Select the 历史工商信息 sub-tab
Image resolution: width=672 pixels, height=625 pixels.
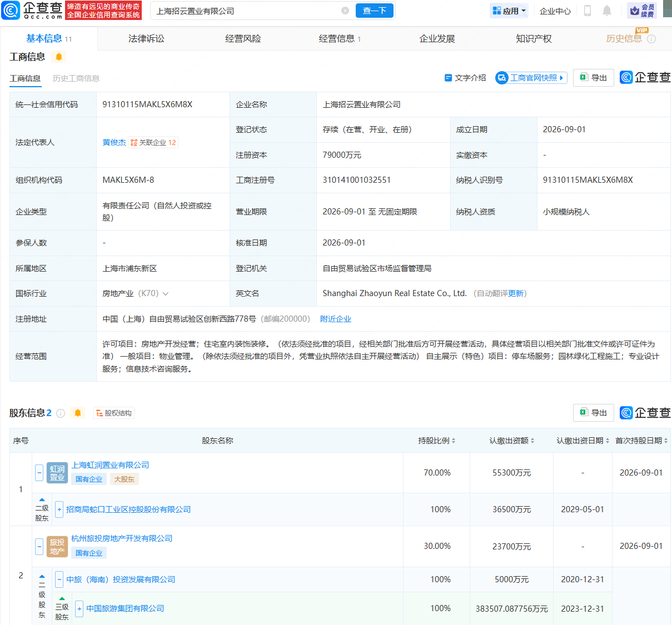[x=76, y=78]
